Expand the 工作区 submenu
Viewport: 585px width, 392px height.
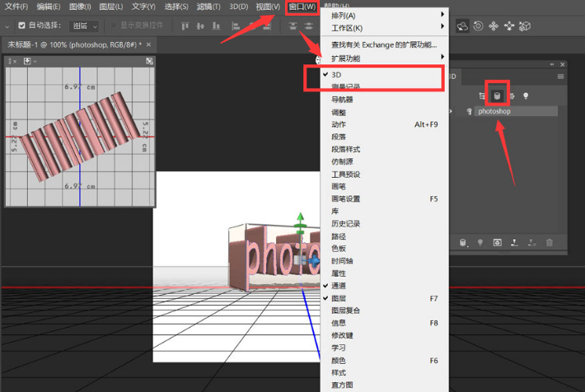[383, 28]
